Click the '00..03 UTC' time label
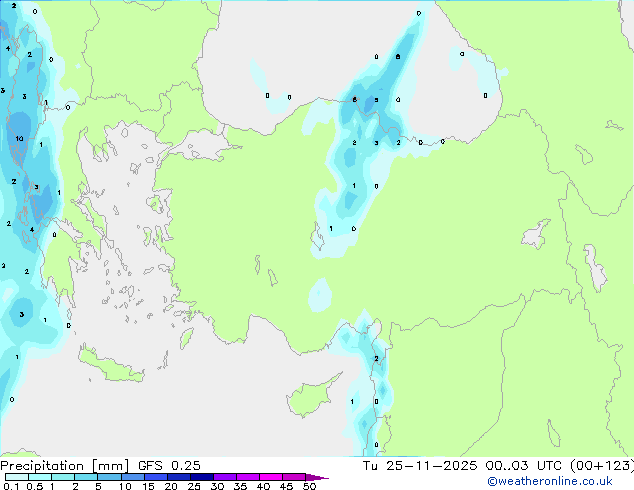 tap(523, 466)
